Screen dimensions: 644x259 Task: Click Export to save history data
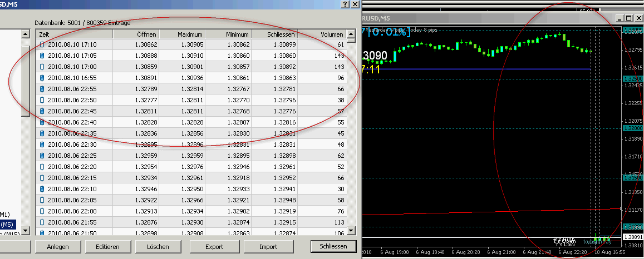pos(214,246)
